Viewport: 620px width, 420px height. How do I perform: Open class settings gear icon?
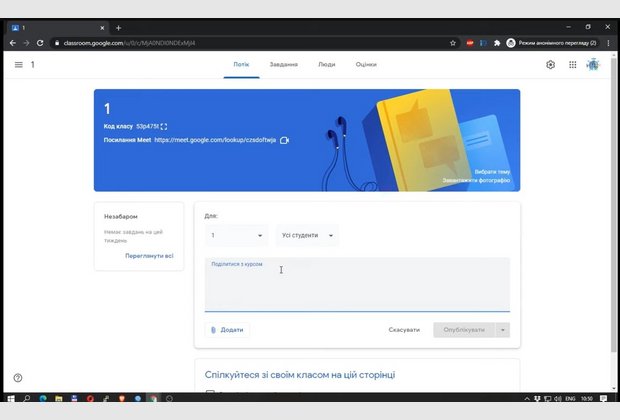click(x=550, y=64)
